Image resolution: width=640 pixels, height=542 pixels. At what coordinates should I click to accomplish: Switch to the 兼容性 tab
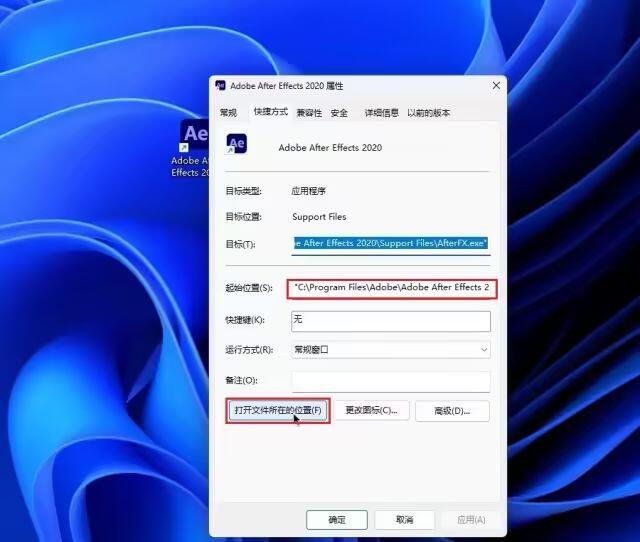coord(309,113)
